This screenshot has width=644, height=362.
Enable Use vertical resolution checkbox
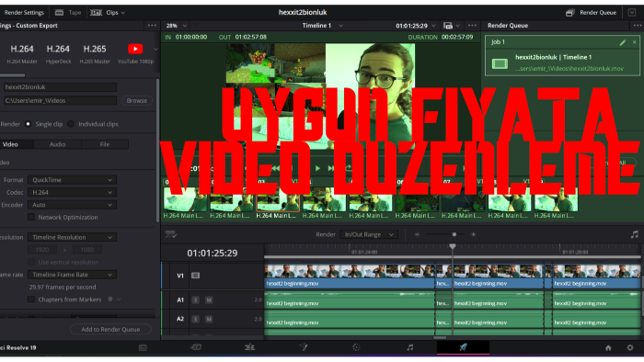(x=31, y=262)
